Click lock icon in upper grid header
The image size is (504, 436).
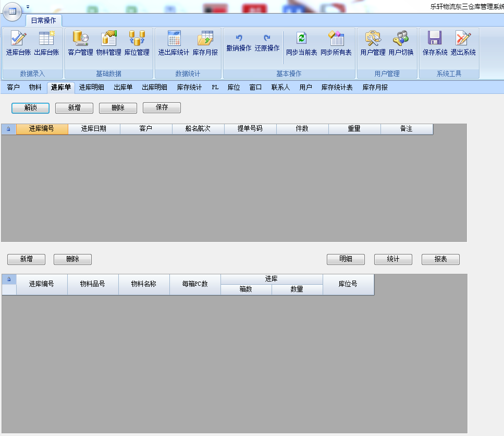pos(9,129)
